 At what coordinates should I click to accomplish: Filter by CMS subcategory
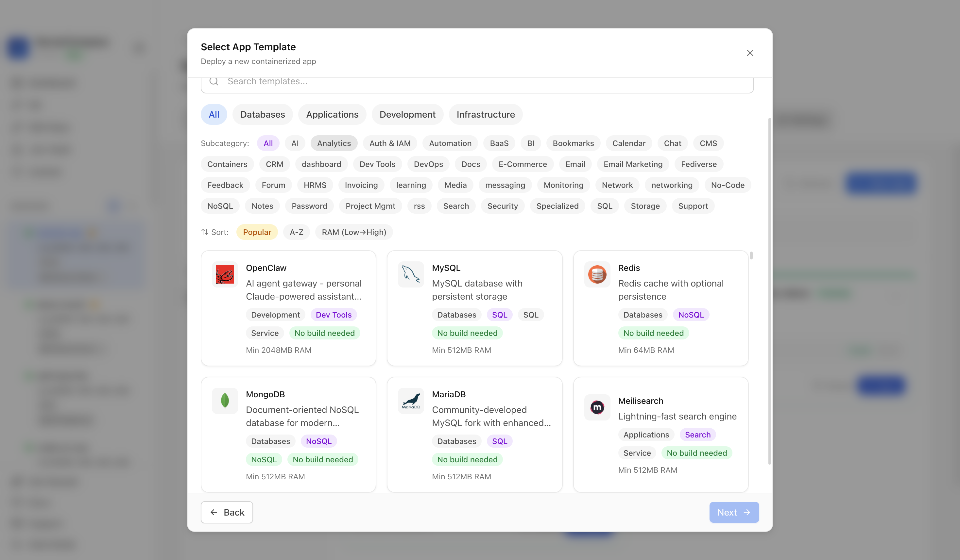tap(708, 143)
